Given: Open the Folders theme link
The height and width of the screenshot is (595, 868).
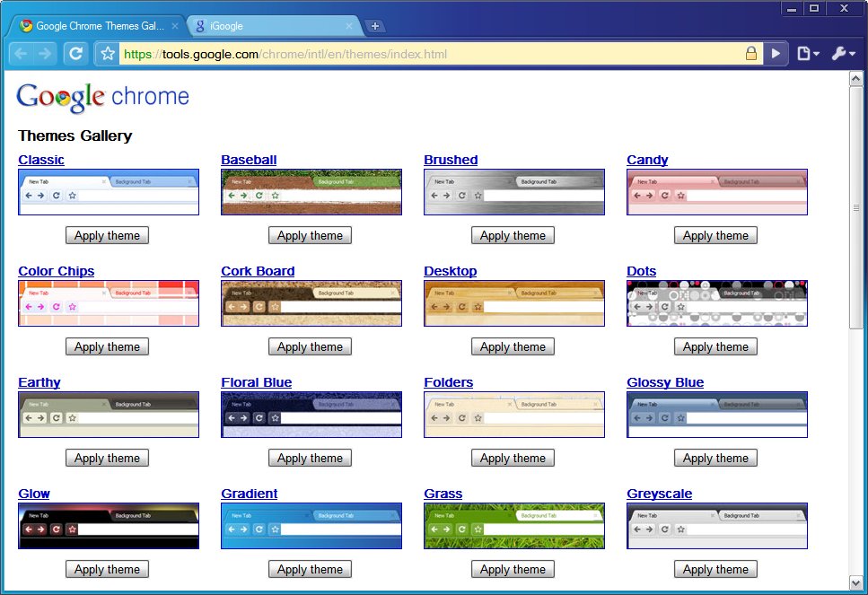Looking at the screenshot, I should 449,382.
